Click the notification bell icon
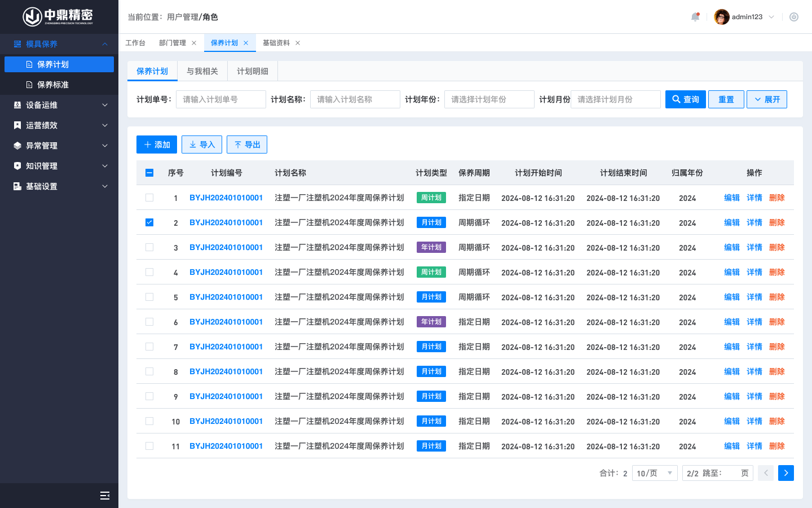Screen dimensions: 812x508 point(695,17)
